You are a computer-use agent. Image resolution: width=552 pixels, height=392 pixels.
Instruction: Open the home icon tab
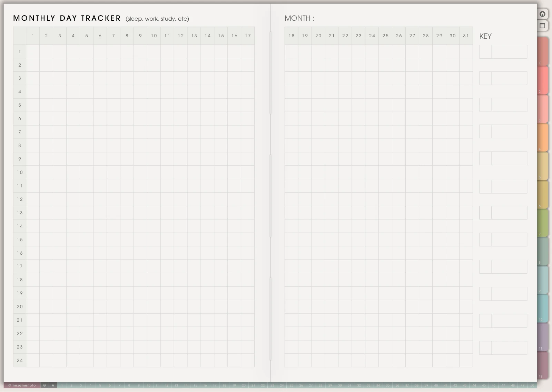click(542, 14)
